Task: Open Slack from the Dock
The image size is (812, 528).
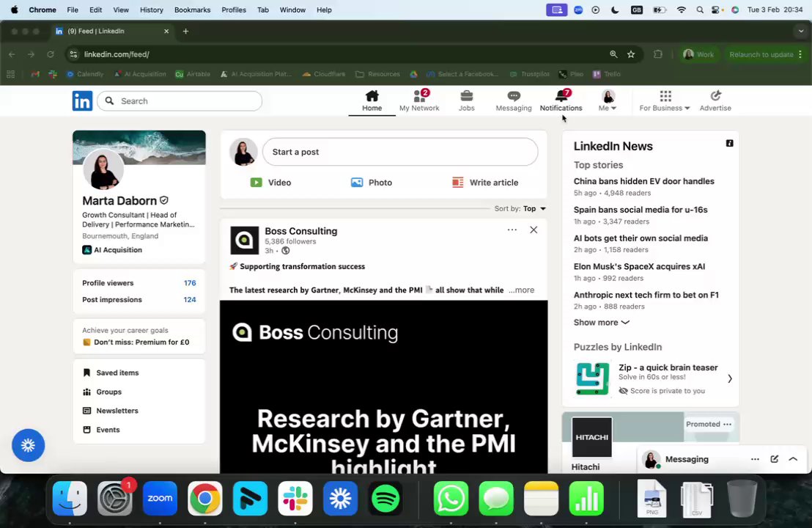Action: [295, 499]
